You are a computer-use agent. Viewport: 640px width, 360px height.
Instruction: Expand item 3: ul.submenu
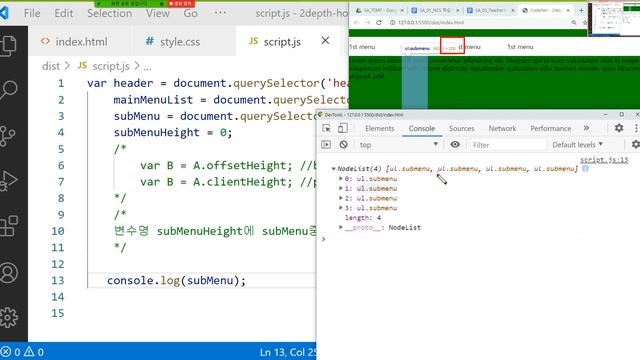[341, 208]
